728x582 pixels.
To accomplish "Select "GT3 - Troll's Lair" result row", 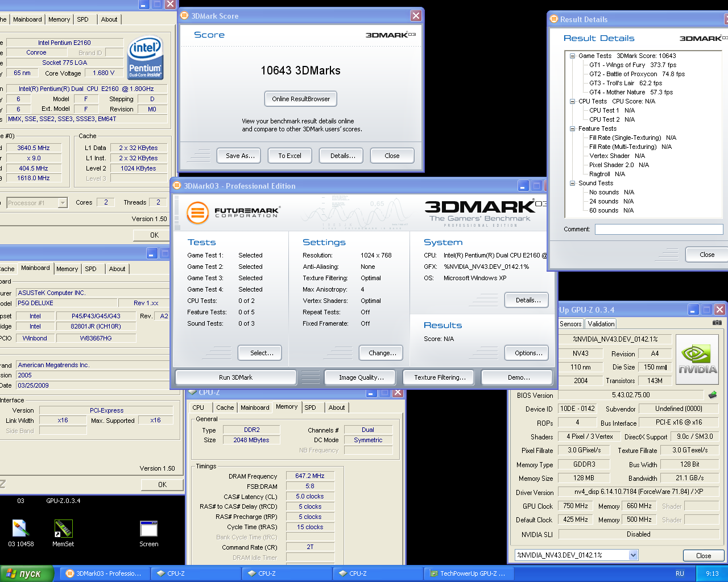I will (x=626, y=83).
